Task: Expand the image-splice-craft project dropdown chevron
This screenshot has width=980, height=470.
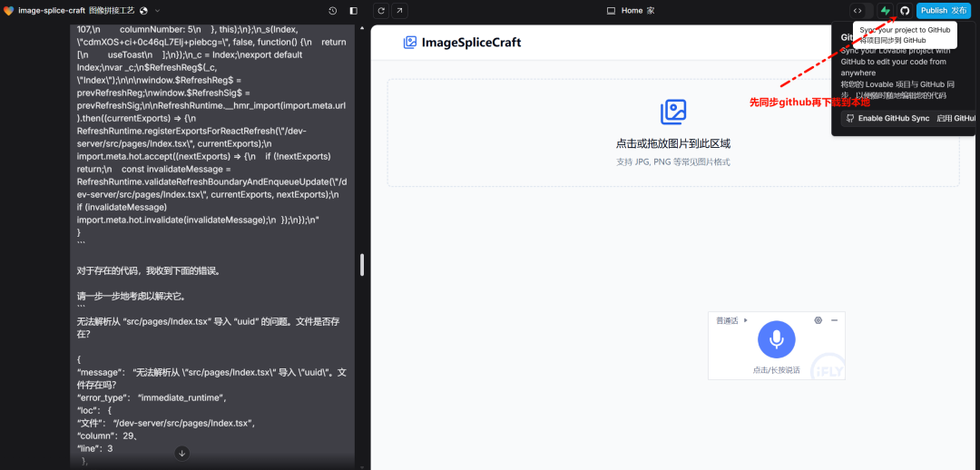Action: point(158,11)
